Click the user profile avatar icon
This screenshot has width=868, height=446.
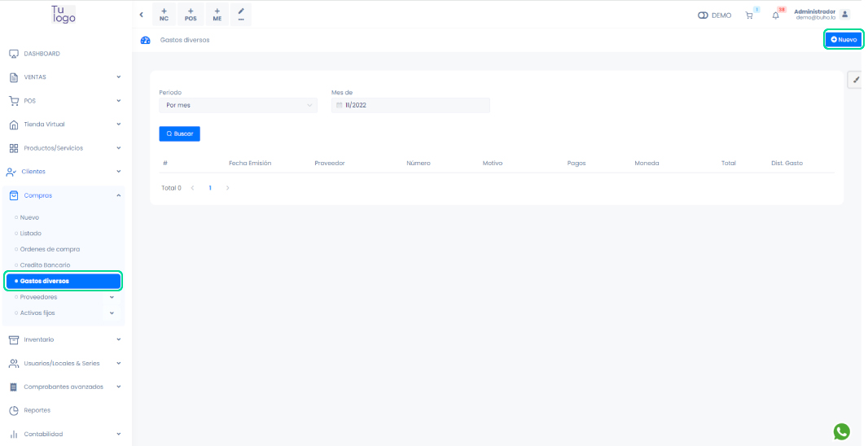[x=845, y=15]
